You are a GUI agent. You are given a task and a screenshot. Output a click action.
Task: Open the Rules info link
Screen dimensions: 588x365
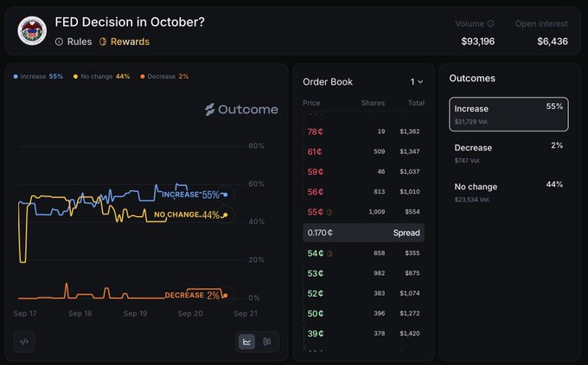73,42
